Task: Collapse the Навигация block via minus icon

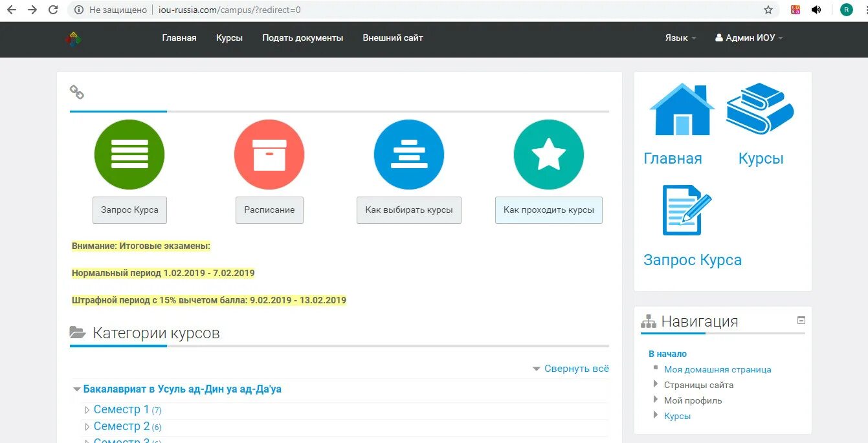Action: click(x=801, y=320)
